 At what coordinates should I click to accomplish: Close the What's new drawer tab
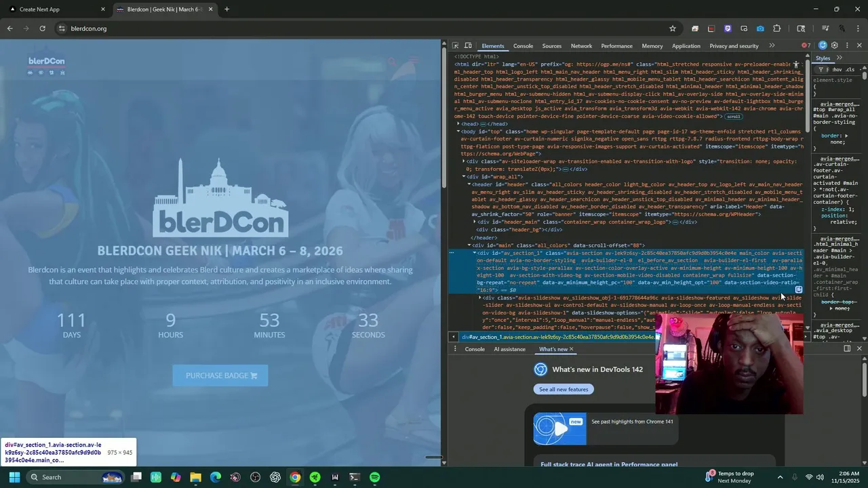coord(571,349)
